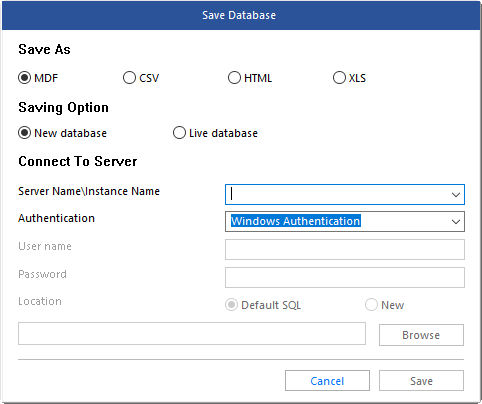Select the MDF save format radio button

pos(24,78)
